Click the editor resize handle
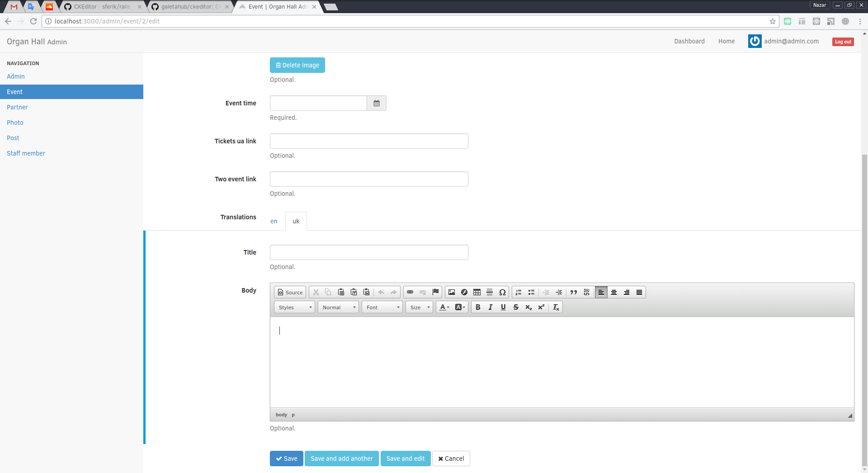 (850, 416)
